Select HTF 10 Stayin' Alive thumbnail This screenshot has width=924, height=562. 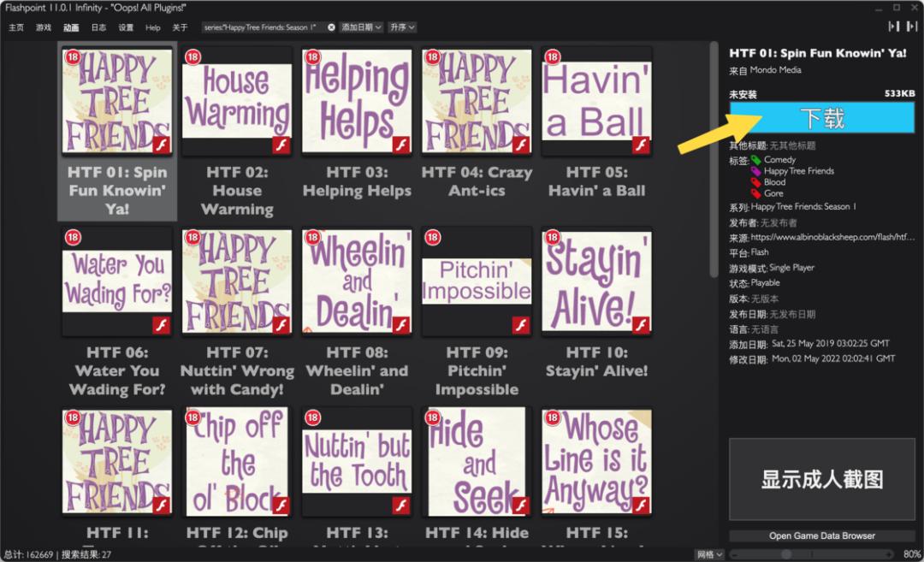596,281
